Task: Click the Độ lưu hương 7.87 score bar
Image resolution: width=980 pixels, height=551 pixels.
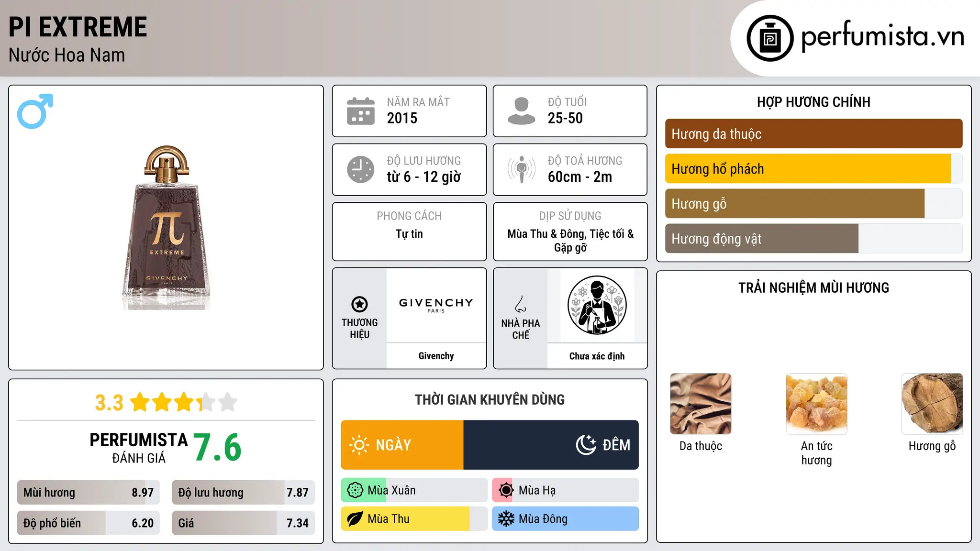Action: pyautogui.click(x=243, y=492)
